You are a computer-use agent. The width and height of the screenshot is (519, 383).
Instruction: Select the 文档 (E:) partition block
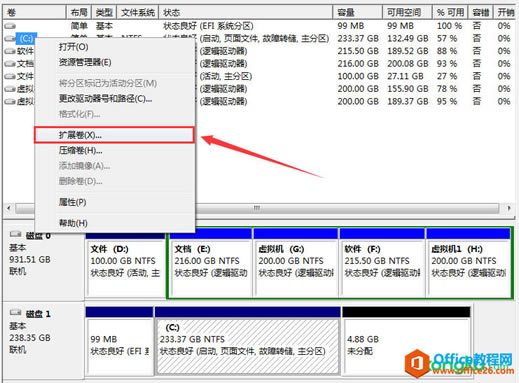(210, 263)
